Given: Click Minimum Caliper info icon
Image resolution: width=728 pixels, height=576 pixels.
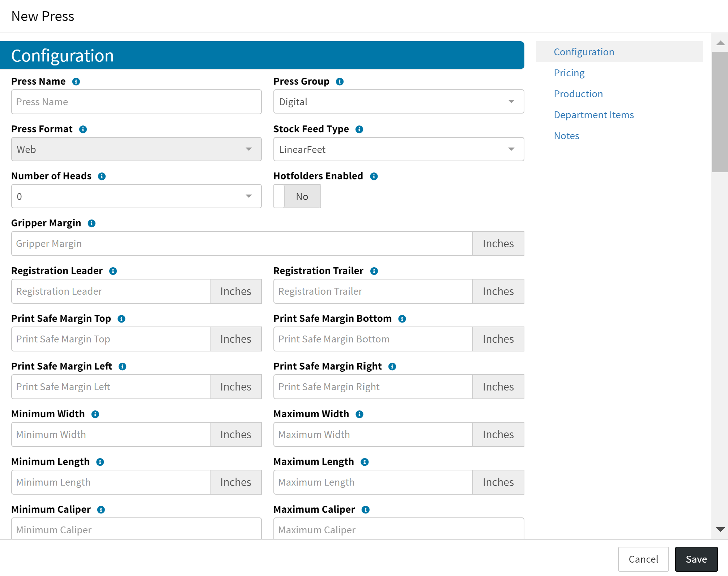Looking at the screenshot, I should click(x=101, y=510).
